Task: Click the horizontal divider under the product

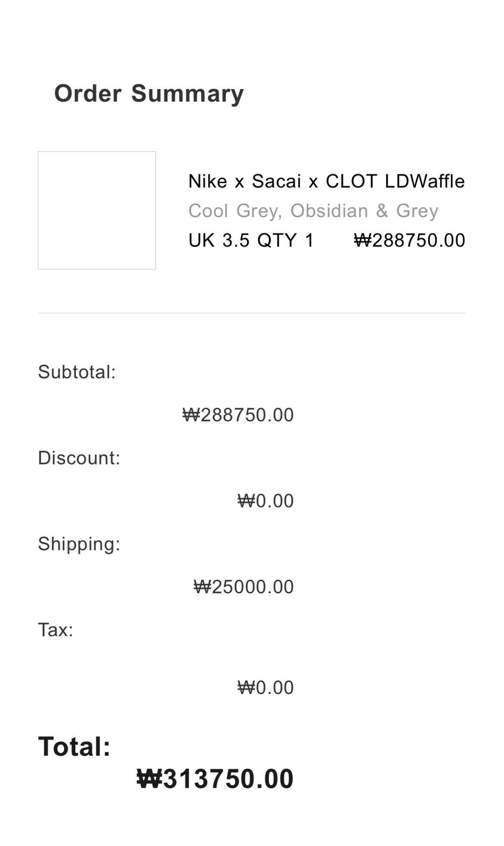Action: [x=252, y=313]
